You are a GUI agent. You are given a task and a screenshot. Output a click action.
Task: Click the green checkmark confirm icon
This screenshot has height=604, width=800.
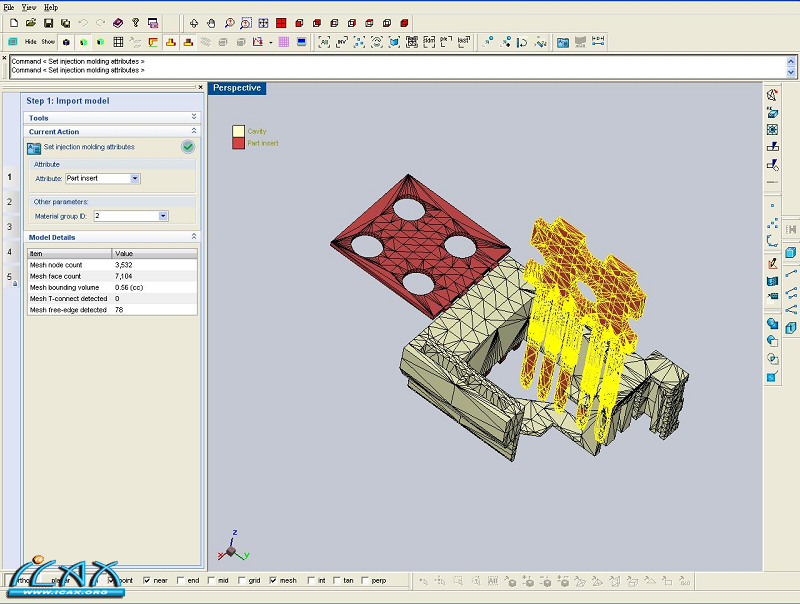[x=188, y=147]
